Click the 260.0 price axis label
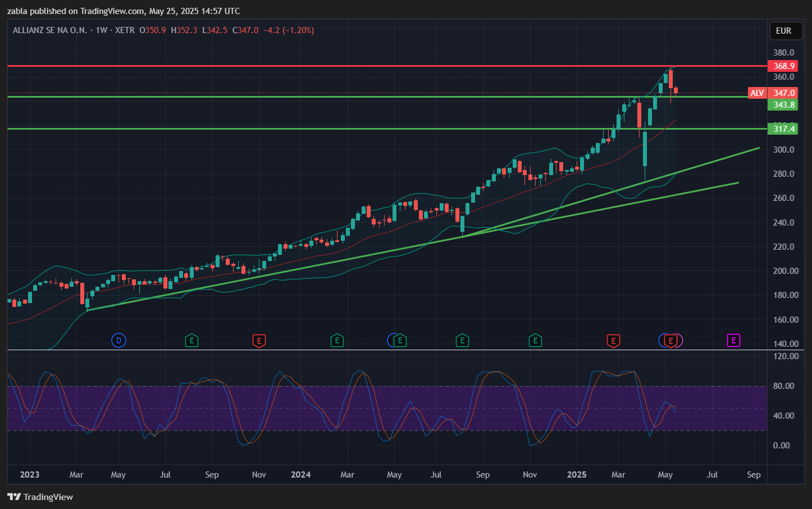 [x=783, y=198]
